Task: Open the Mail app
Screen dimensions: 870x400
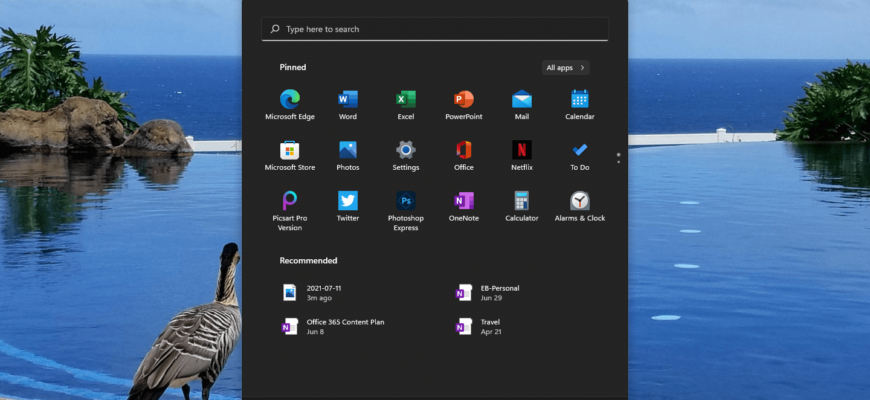Action: [522, 105]
